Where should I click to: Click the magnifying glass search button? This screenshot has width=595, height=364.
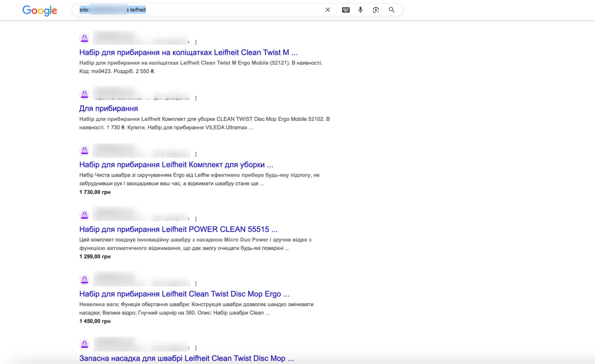[392, 10]
